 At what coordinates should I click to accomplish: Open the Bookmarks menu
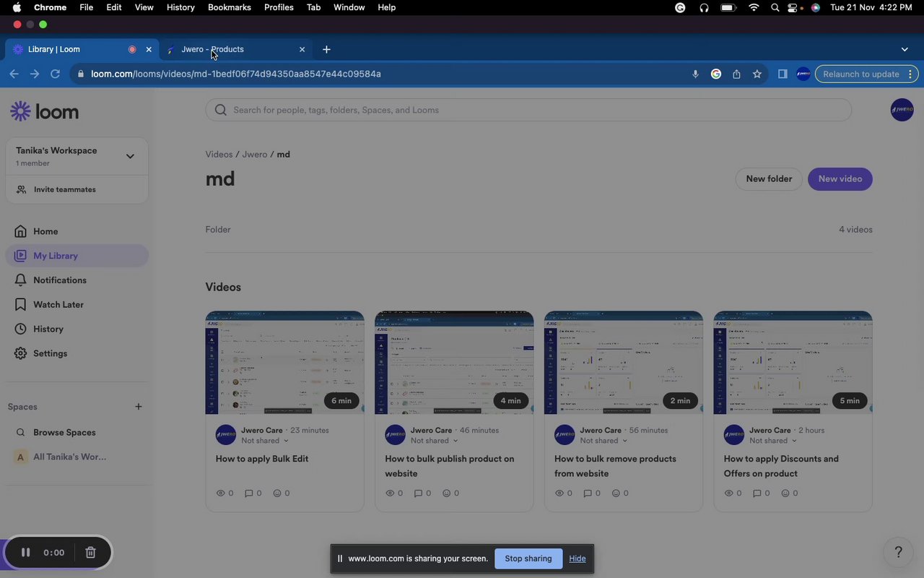(229, 7)
